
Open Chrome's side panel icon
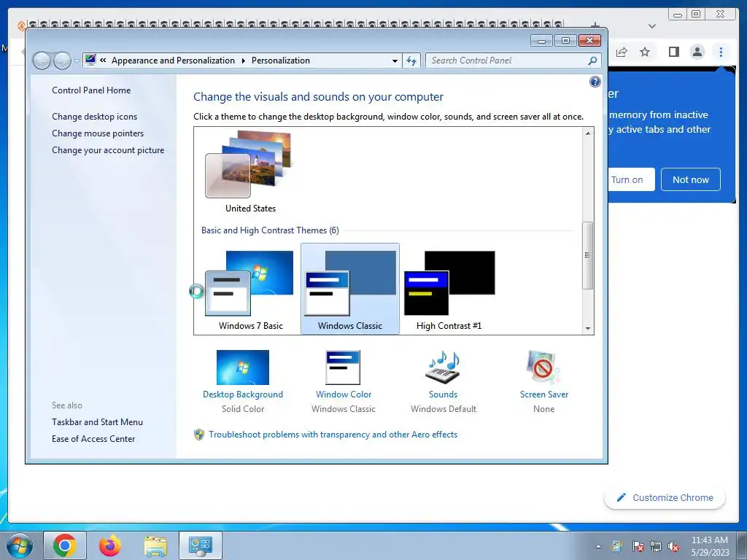673,52
